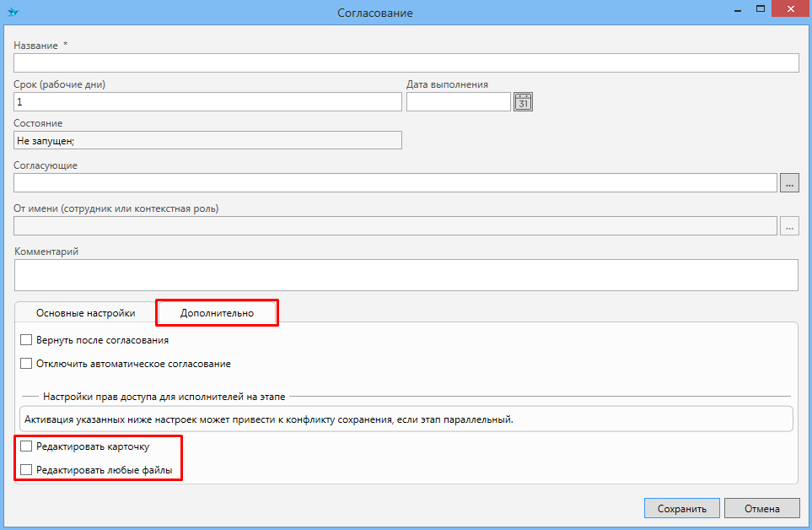
Task: Open the calendar date picker icon
Action: pos(524,102)
